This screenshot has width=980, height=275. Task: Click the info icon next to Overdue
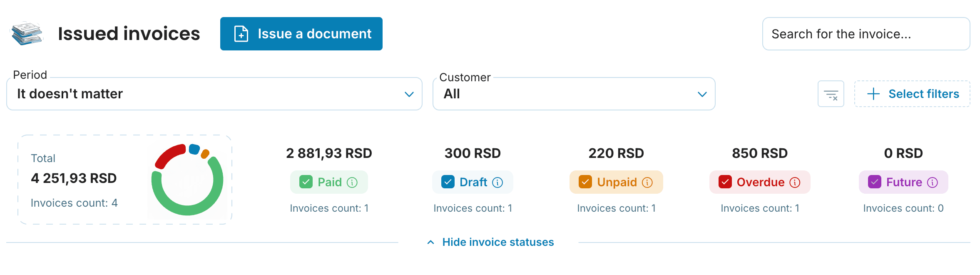[795, 182]
